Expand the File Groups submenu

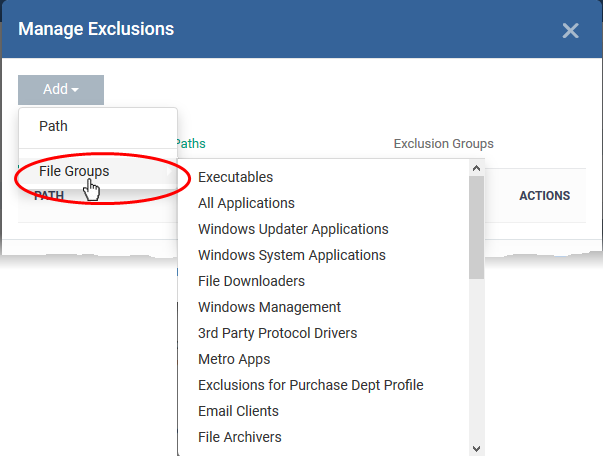[98, 171]
